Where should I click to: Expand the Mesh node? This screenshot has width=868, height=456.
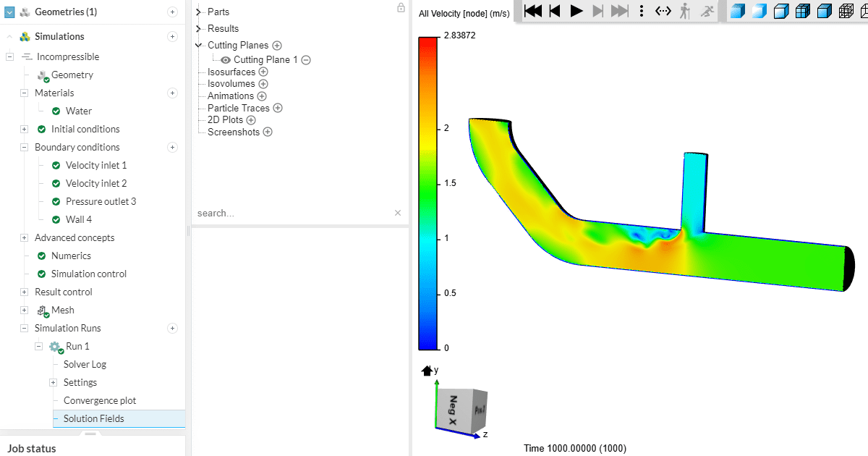coord(24,310)
